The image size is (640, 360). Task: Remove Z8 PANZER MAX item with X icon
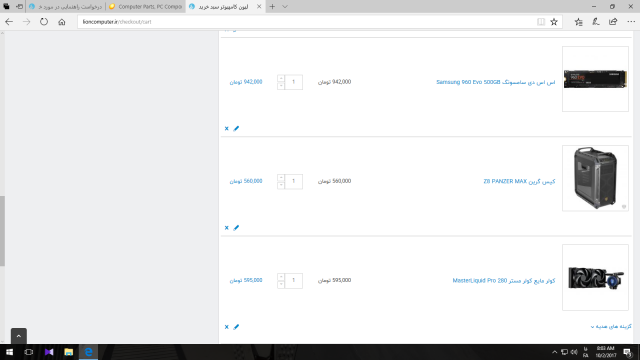227,228
